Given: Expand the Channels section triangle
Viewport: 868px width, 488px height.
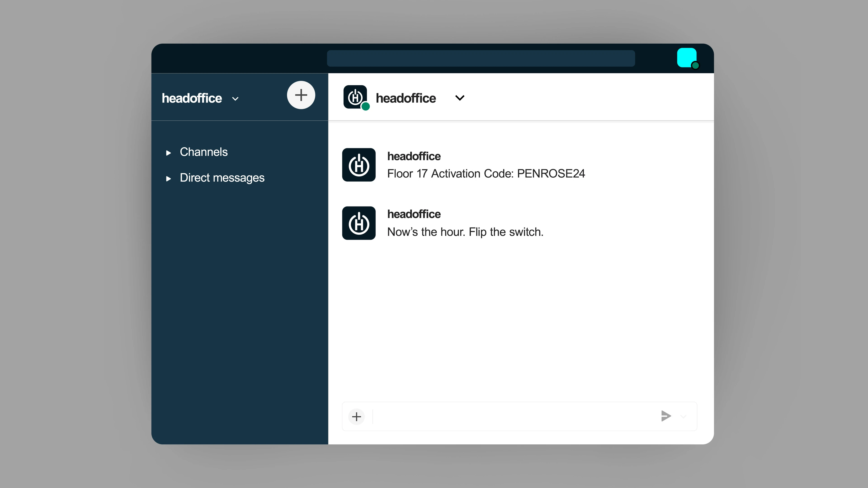Looking at the screenshot, I should coord(168,153).
